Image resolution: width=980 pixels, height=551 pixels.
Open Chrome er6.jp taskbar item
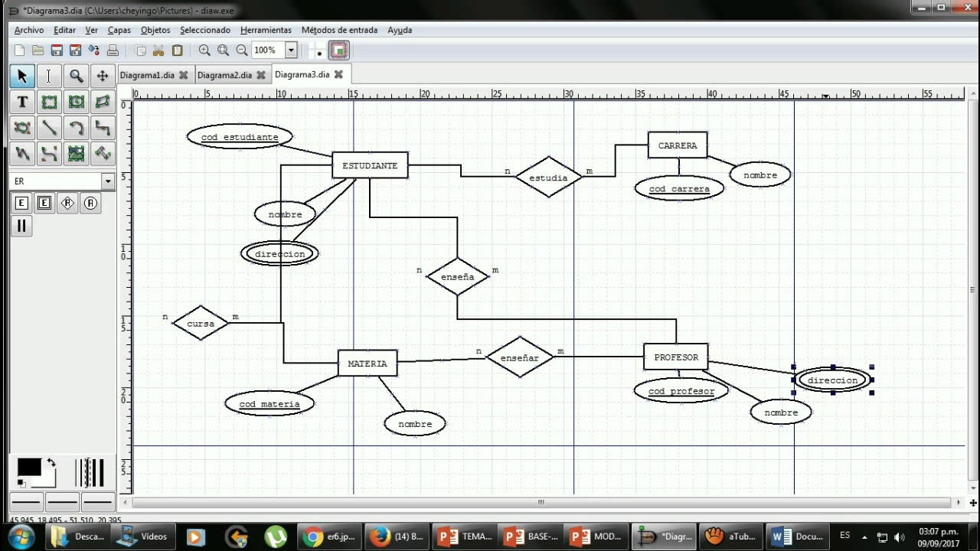click(x=330, y=536)
